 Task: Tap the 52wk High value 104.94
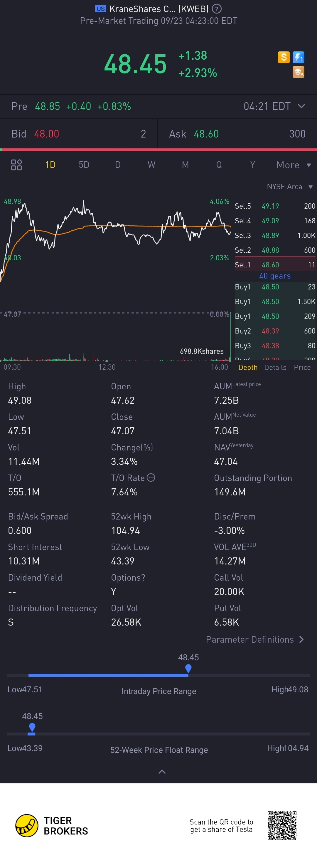[125, 530]
